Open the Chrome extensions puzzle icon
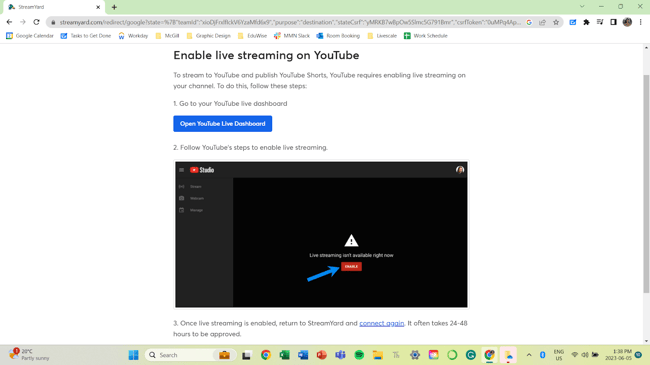Screen dimensions: 650x365 [x=586, y=22]
